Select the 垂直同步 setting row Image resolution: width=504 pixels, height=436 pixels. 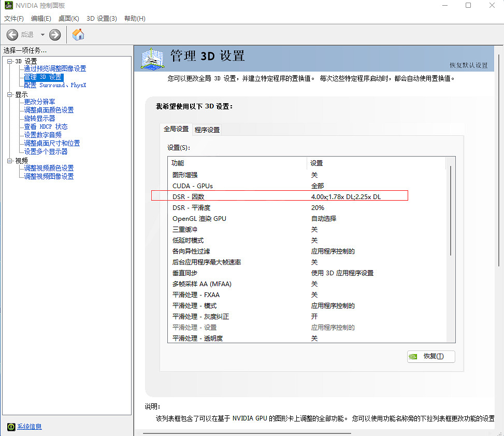tap(185, 273)
